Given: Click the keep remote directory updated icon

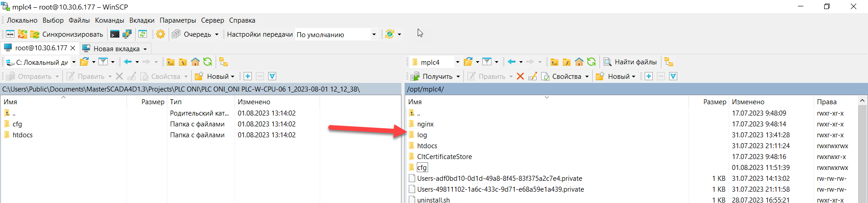Looking at the screenshot, I should pos(142,34).
